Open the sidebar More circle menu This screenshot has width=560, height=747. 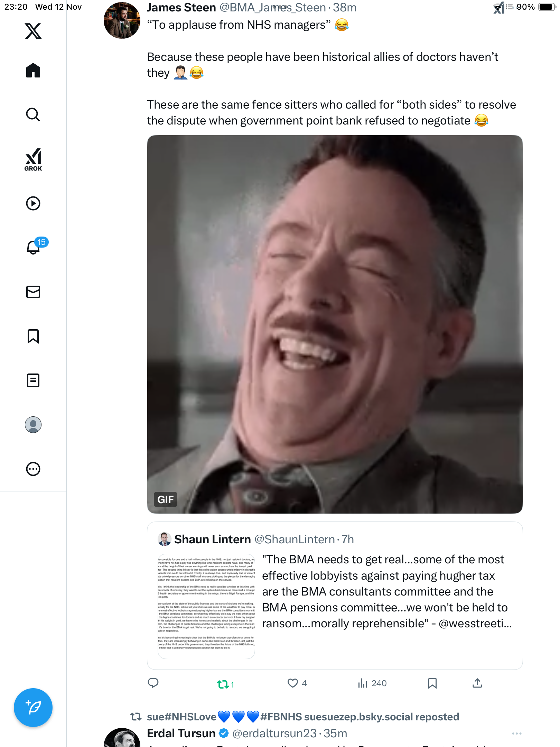click(x=33, y=469)
